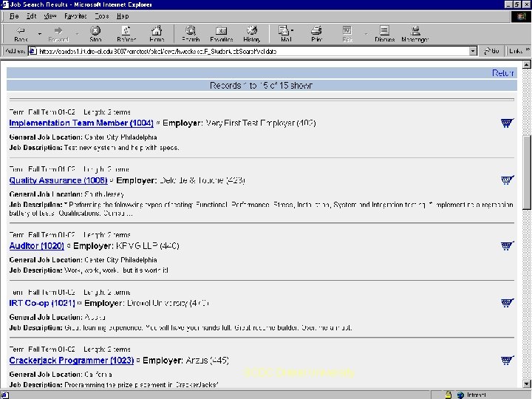Click employer text 'Deloitte & Touche'
Image resolution: width=532 pixels, height=399 pixels.
pos(191,180)
